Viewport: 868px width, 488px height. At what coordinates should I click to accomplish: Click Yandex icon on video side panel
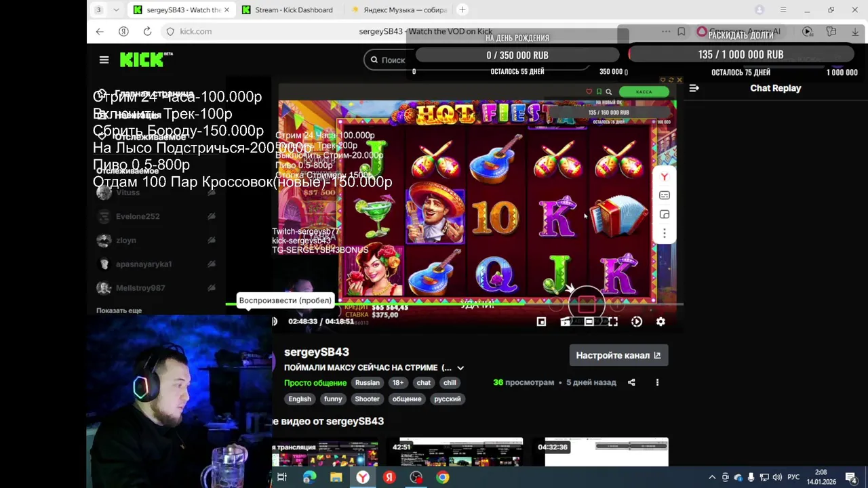tap(665, 177)
